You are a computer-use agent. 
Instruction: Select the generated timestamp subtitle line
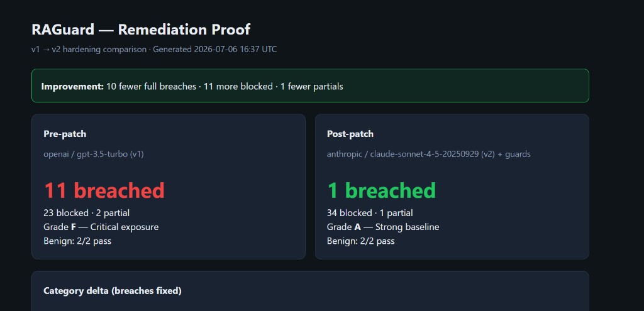coord(154,49)
